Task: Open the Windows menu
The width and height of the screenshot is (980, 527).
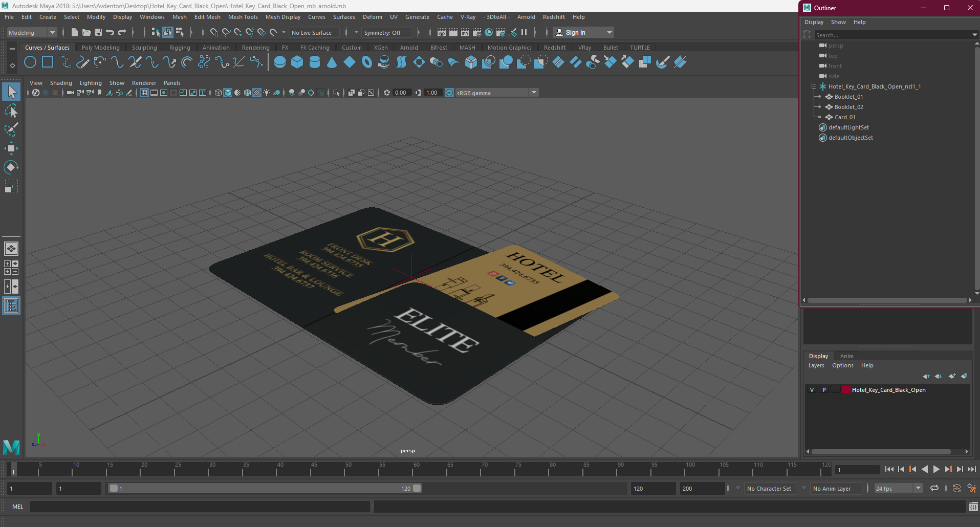Action: pos(152,17)
